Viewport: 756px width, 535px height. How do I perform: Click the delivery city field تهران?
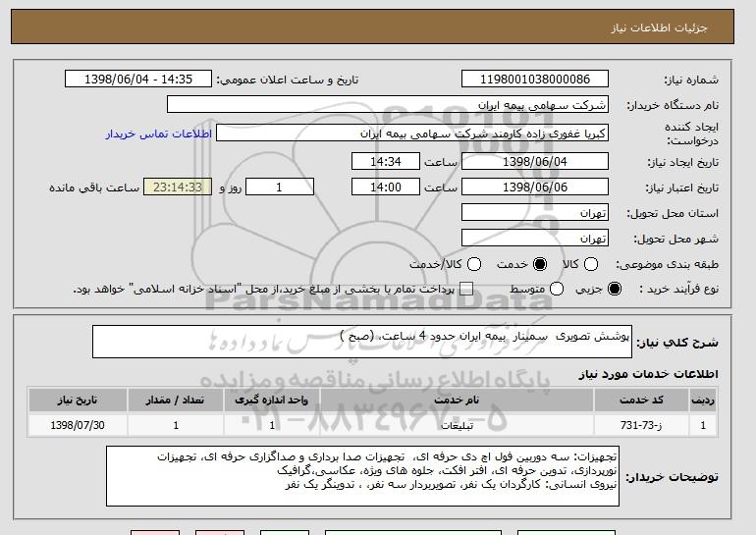535,239
